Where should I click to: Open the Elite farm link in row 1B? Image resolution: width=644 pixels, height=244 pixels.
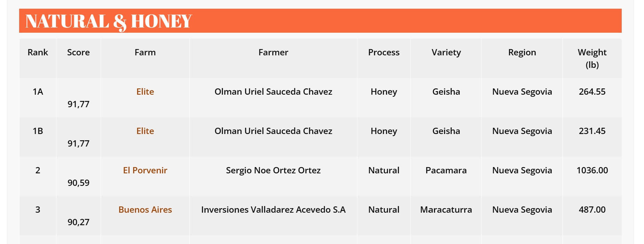click(145, 131)
